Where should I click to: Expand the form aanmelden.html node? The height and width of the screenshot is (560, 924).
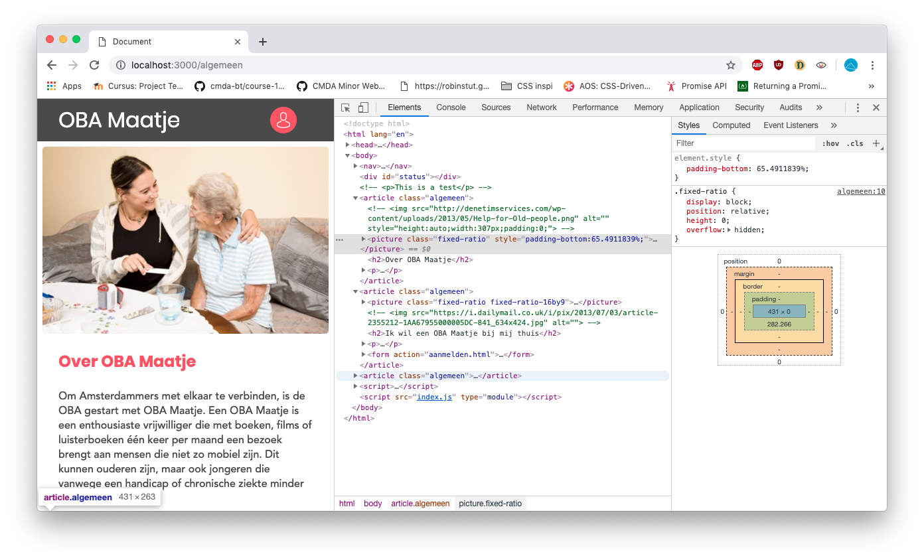click(x=363, y=354)
